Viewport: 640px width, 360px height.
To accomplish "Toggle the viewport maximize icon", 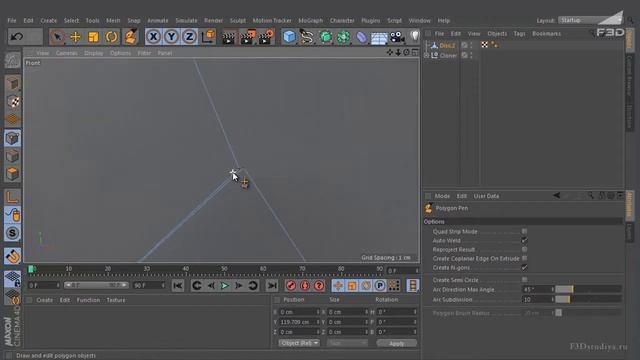I will pyautogui.click(x=415, y=52).
